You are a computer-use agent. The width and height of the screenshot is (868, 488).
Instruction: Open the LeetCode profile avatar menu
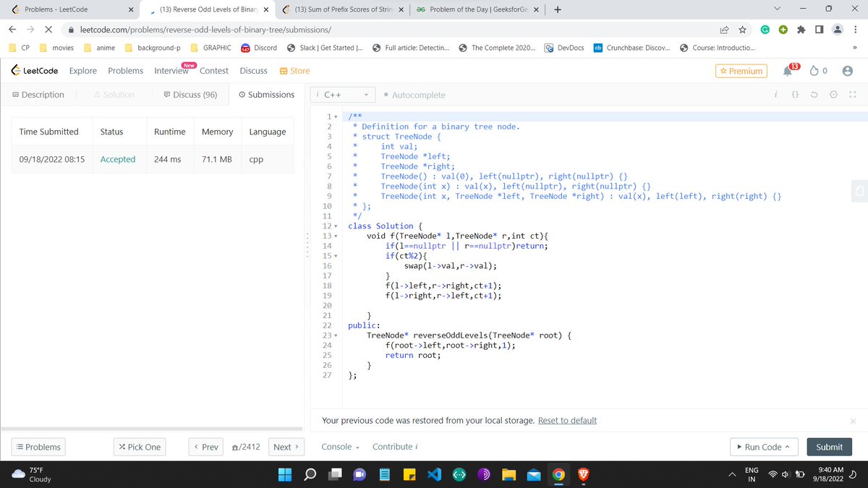click(x=848, y=71)
